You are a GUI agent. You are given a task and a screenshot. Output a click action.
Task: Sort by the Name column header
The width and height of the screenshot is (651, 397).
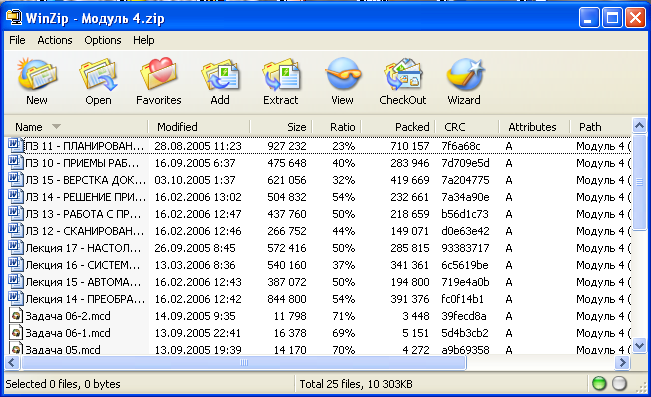pyautogui.click(x=76, y=127)
